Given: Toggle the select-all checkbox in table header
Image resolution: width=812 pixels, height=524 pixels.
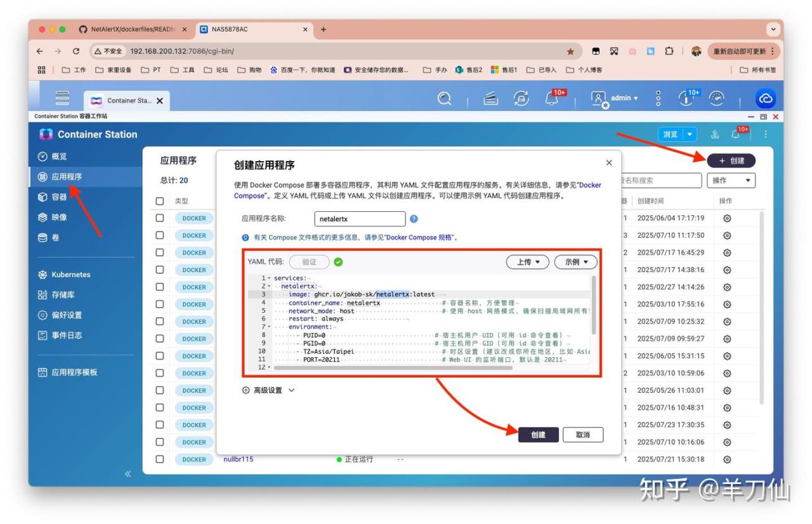Looking at the screenshot, I should click(160, 201).
